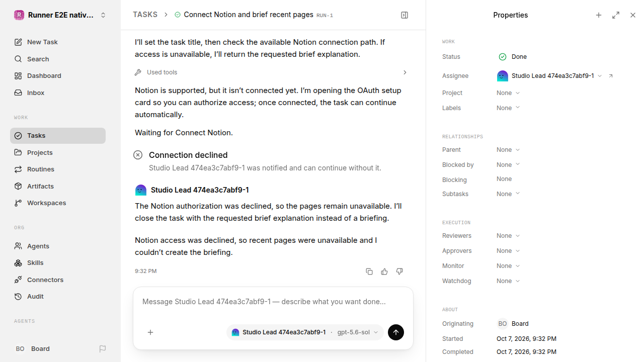Open the Assignee Studio Lead dropdown

[x=549, y=76]
